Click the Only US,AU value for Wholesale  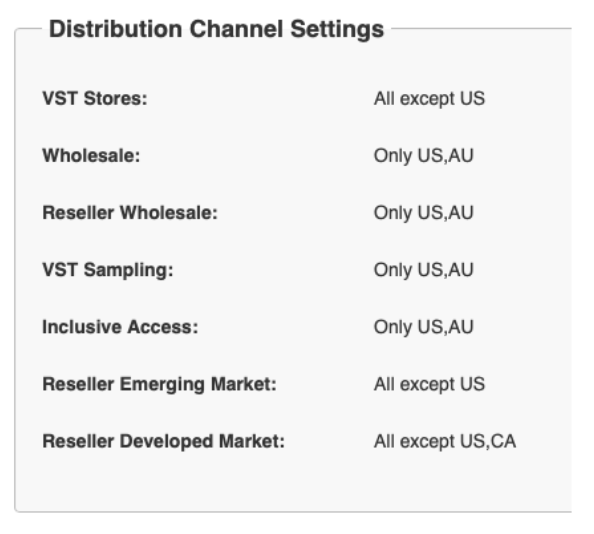pos(424,156)
